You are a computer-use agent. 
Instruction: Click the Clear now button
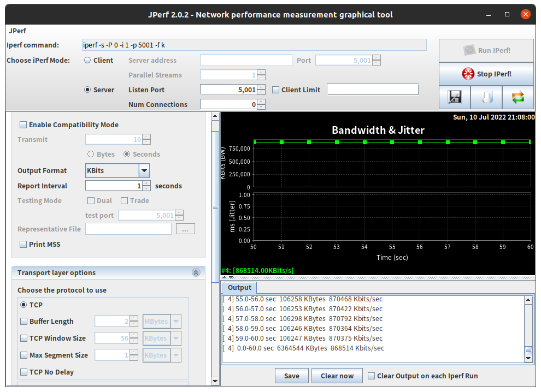pos(337,376)
